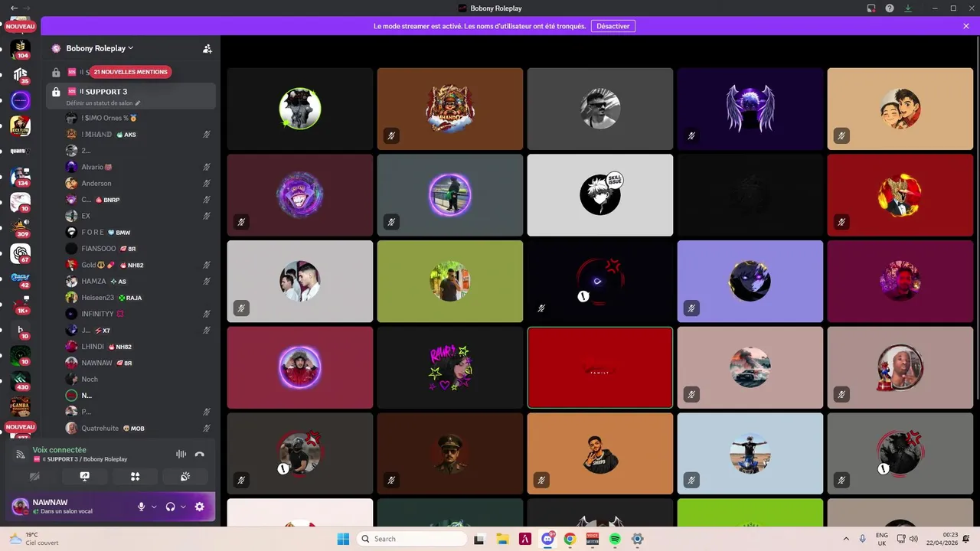Open the server with 67 badge

21,253
